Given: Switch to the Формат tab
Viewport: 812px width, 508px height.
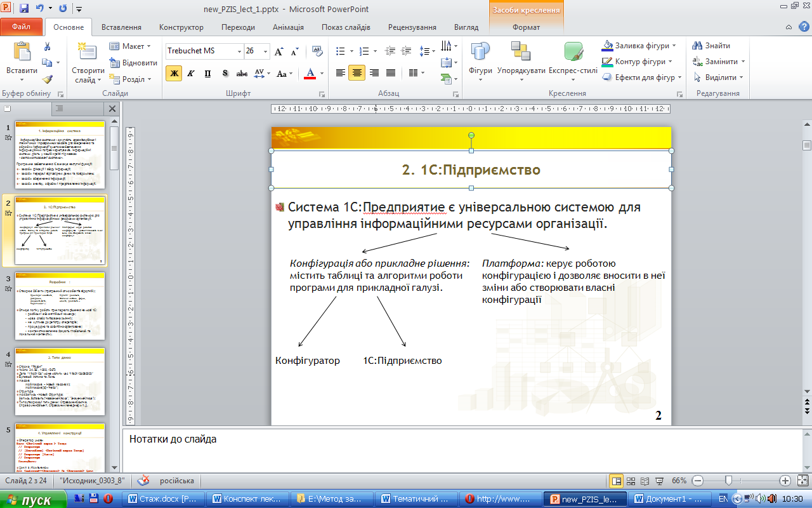Looking at the screenshot, I should 526,27.
